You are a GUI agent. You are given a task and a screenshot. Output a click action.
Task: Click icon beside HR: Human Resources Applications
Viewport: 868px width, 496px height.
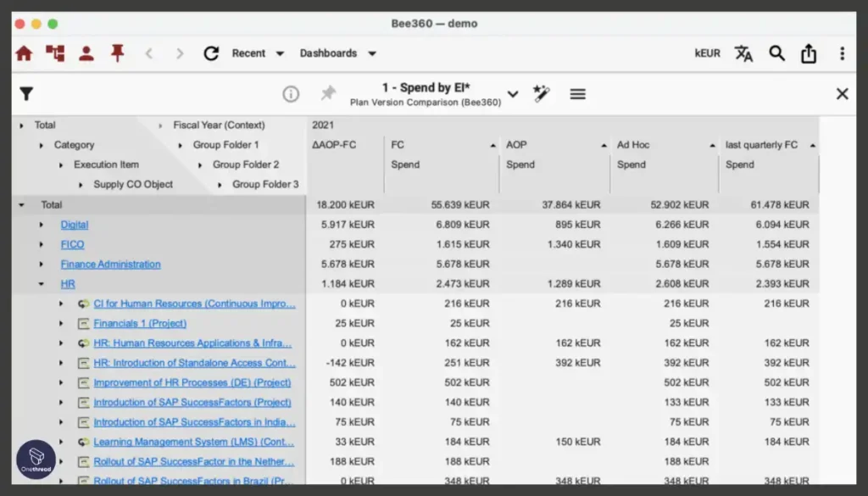pyautogui.click(x=84, y=343)
